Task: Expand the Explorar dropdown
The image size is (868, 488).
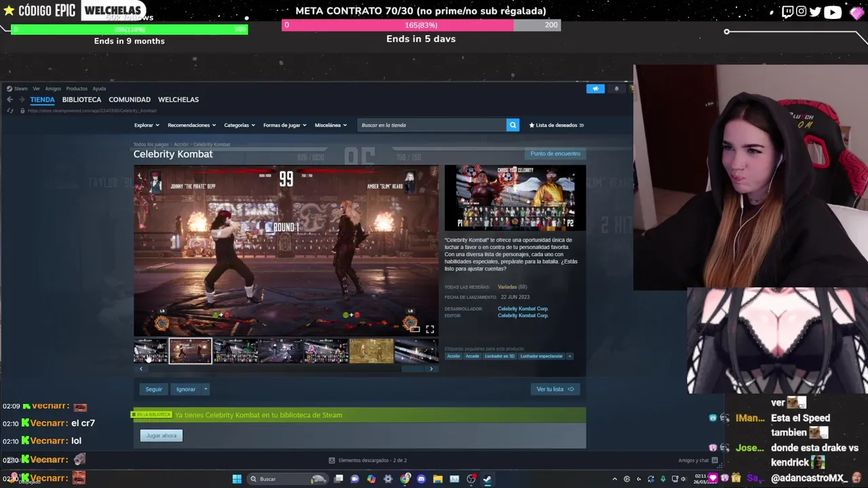Action: (146, 125)
